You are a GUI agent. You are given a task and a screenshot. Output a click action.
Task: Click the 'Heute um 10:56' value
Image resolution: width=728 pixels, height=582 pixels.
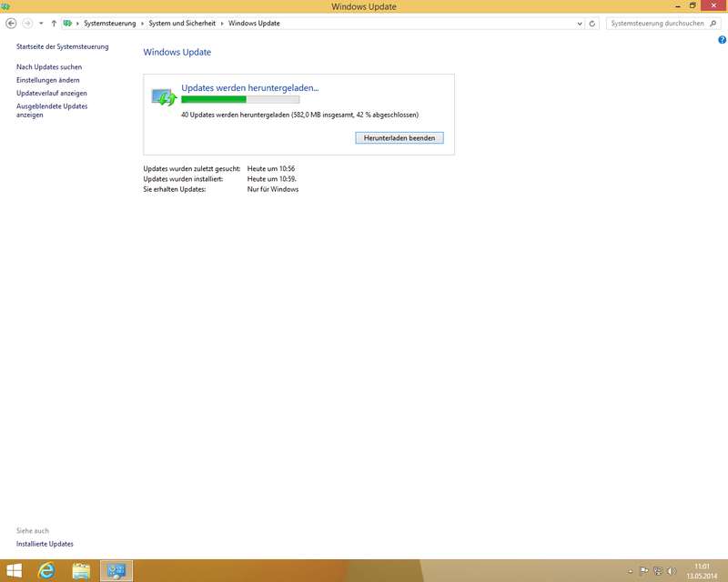pyautogui.click(x=270, y=168)
